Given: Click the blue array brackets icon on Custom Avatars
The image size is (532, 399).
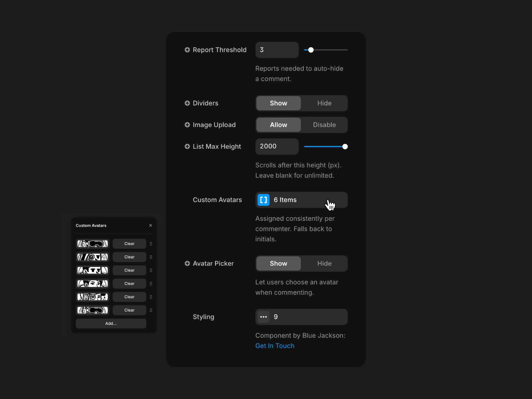Looking at the screenshot, I should point(263,200).
